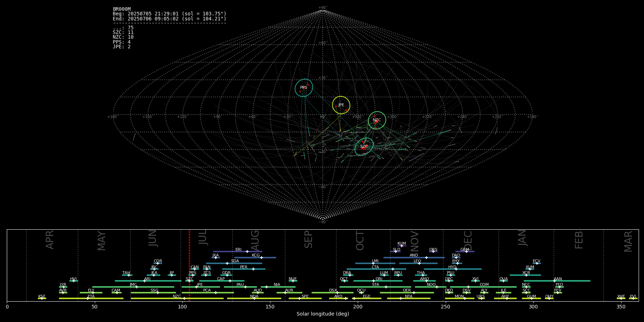
Task: Click the STA shower label in timeline
Action: click(375, 285)
